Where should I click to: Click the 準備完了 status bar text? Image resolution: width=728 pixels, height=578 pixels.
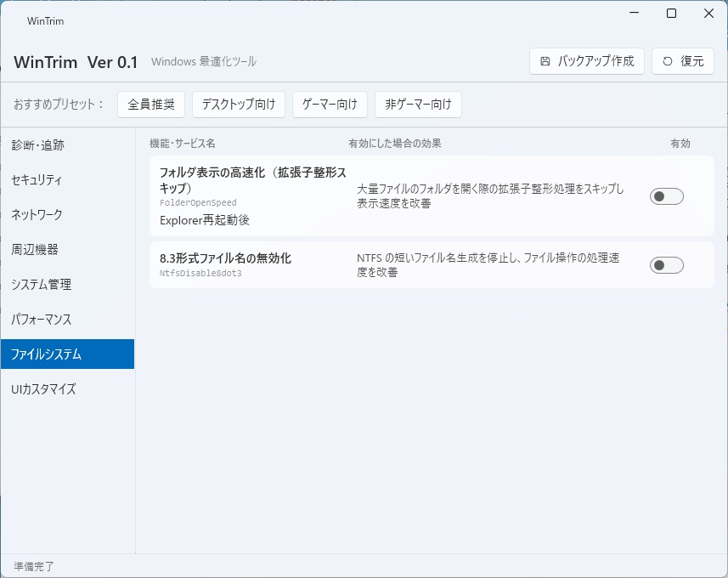click(34, 566)
